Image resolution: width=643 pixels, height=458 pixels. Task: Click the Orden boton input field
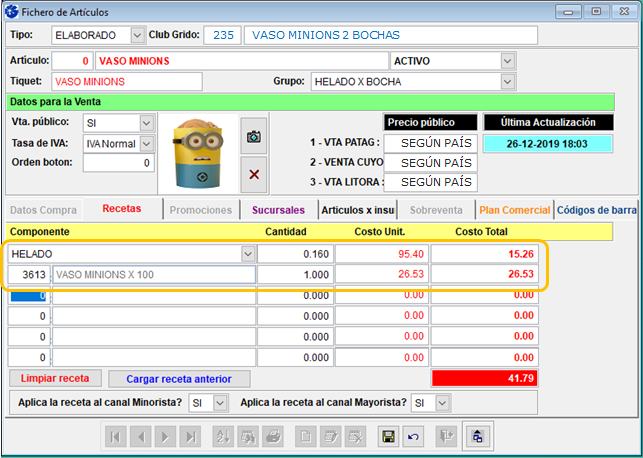tap(118, 163)
